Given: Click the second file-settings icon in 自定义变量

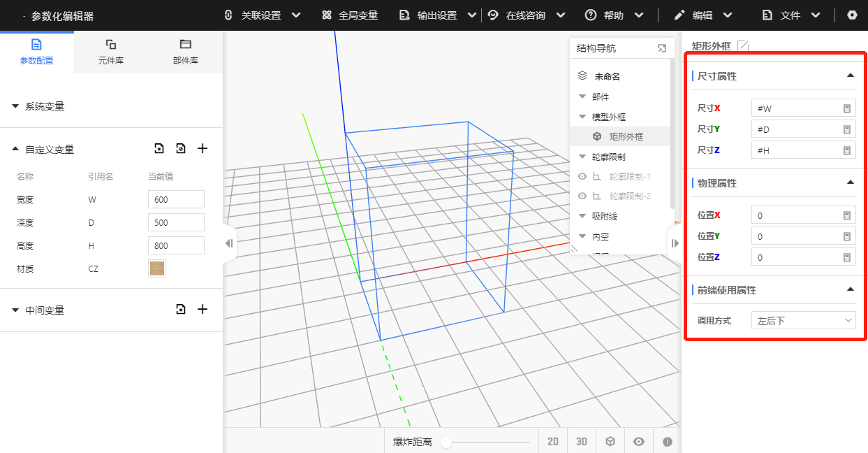Looking at the screenshot, I should click(181, 148).
